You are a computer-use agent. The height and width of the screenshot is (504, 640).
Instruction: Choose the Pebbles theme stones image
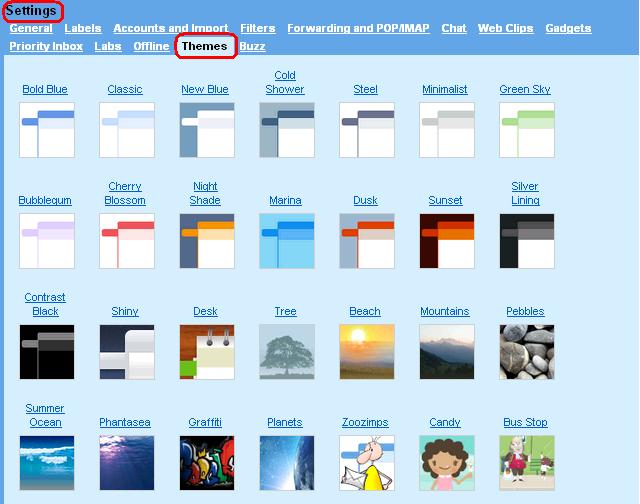(527, 352)
